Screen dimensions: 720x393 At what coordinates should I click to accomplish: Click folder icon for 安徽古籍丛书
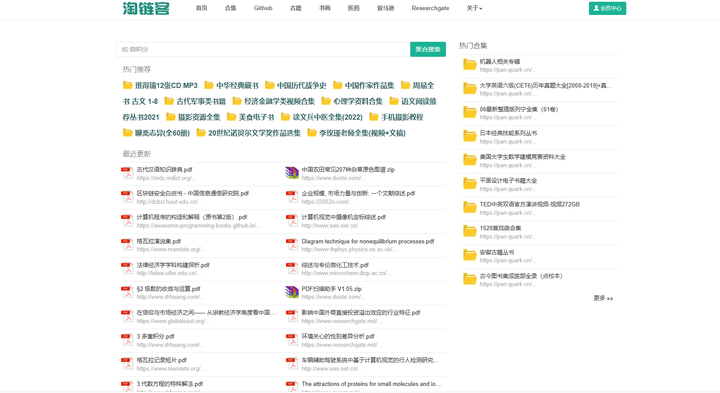pyautogui.click(x=470, y=255)
